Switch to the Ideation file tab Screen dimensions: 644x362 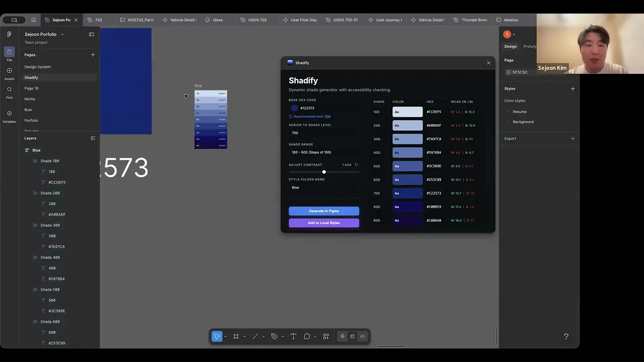(511, 20)
